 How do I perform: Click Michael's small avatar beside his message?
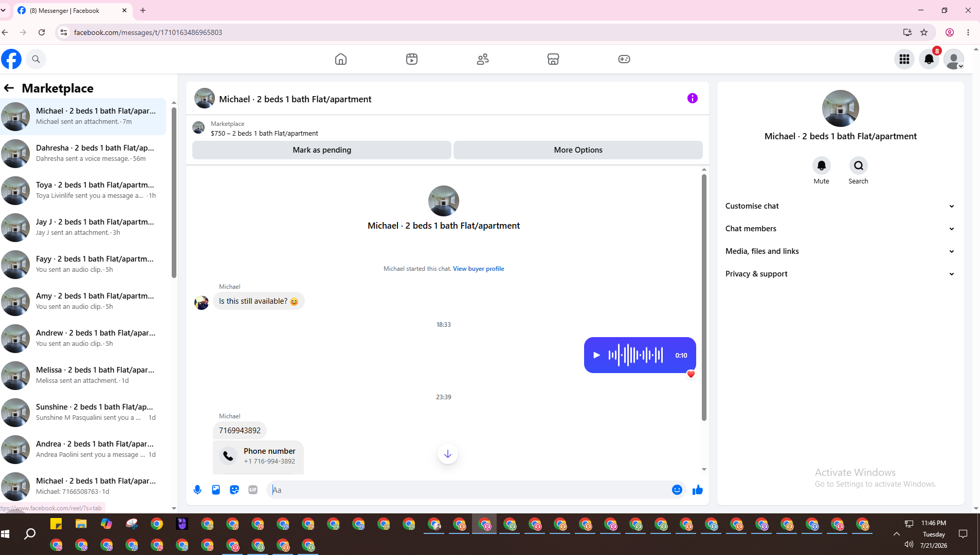[202, 302]
